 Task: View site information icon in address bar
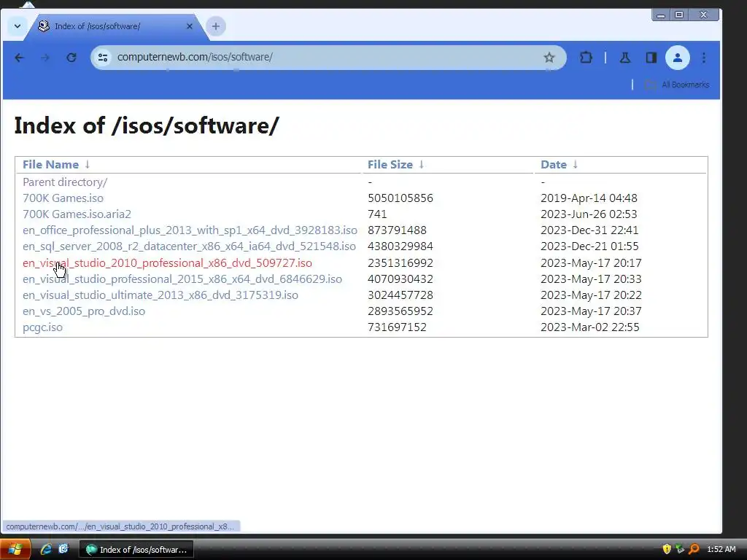pos(102,58)
